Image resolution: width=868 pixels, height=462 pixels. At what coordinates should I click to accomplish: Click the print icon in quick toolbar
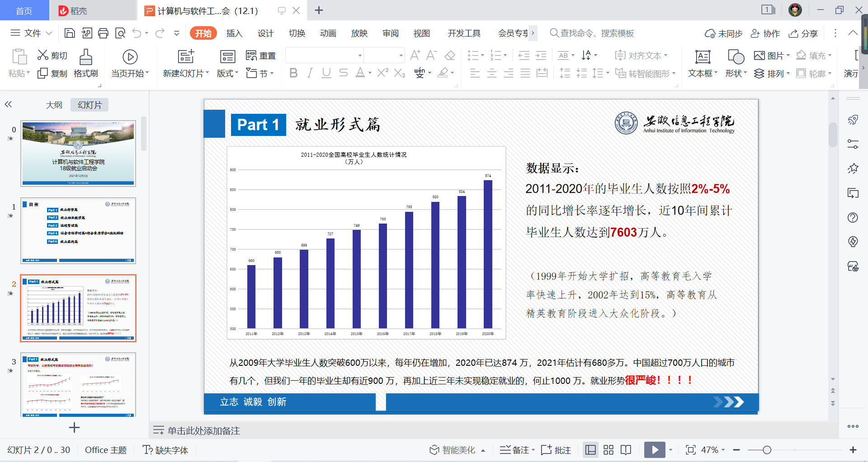coord(103,33)
